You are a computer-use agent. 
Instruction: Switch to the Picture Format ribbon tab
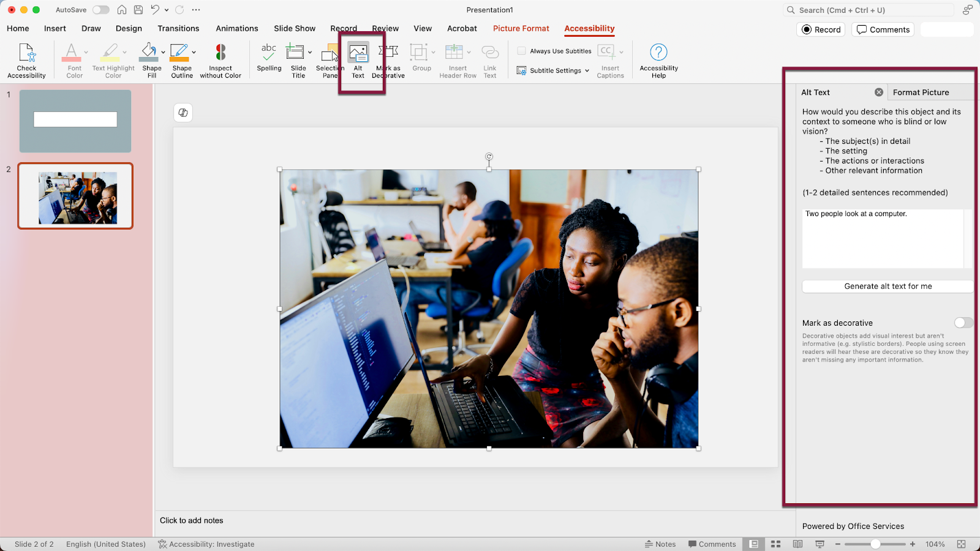pos(521,28)
